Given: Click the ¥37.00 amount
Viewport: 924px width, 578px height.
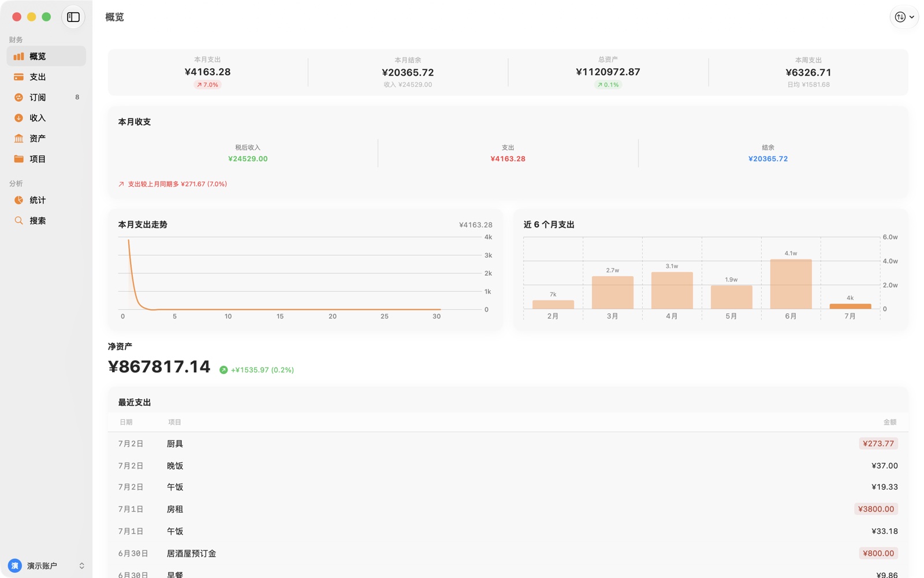Looking at the screenshot, I should (885, 465).
